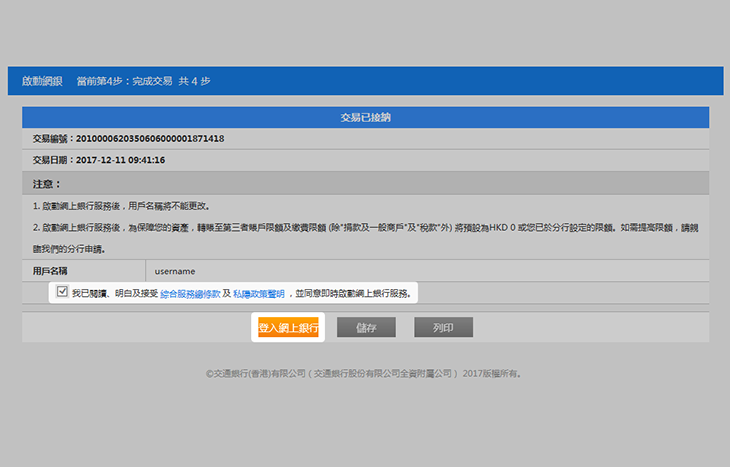Screen dimensions: 730x467
Task: Click the 用戶名稱 label cell
Action: [x=52, y=271]
